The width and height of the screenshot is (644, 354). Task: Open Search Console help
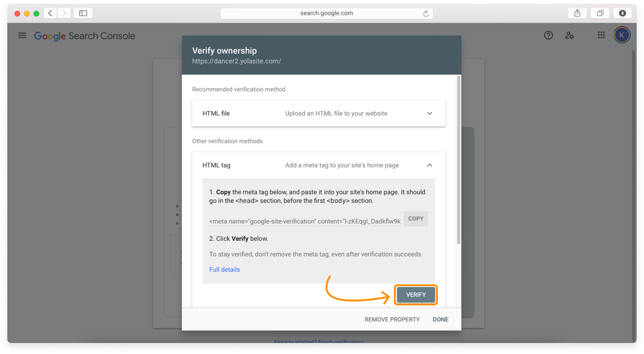(x=548, y=35)
